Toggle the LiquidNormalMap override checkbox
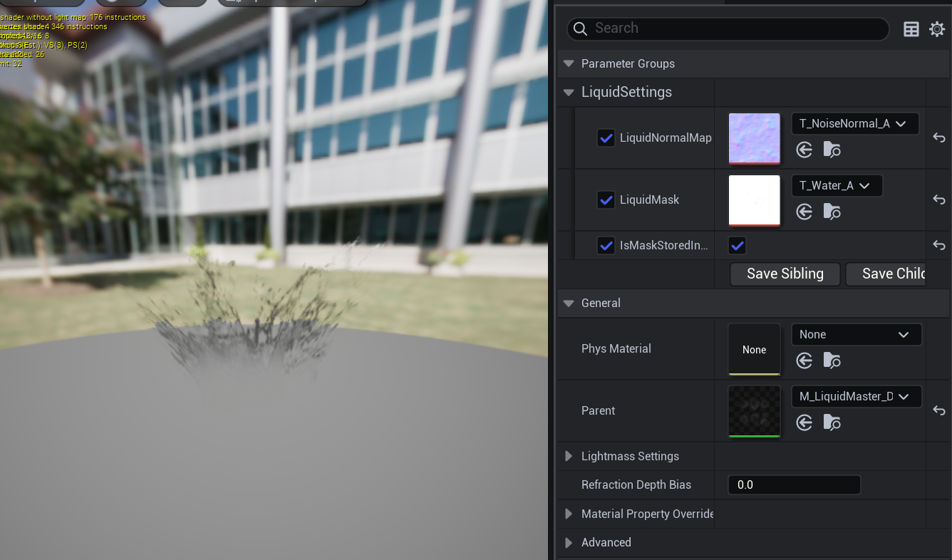This screenshot has width=952, height=560. [606, 138]
